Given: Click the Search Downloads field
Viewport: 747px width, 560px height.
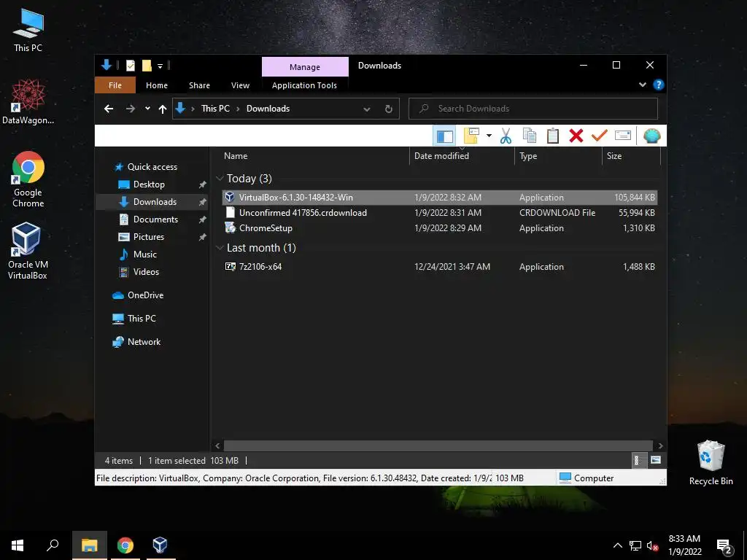Looking at the screenshot, I should (533, 109).
